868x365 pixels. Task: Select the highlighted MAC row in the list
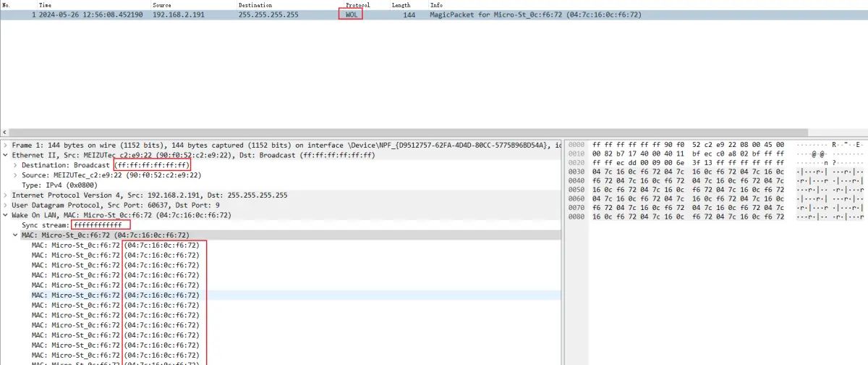pos(280,295)
